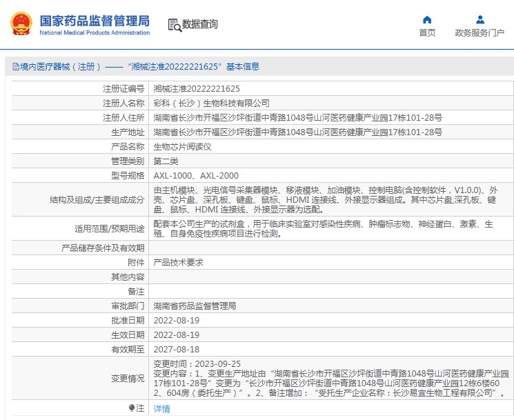The height and width of the screenshot is (420, 514).
Task: Click the 审批部门 row label
Action: coord(128,306)
